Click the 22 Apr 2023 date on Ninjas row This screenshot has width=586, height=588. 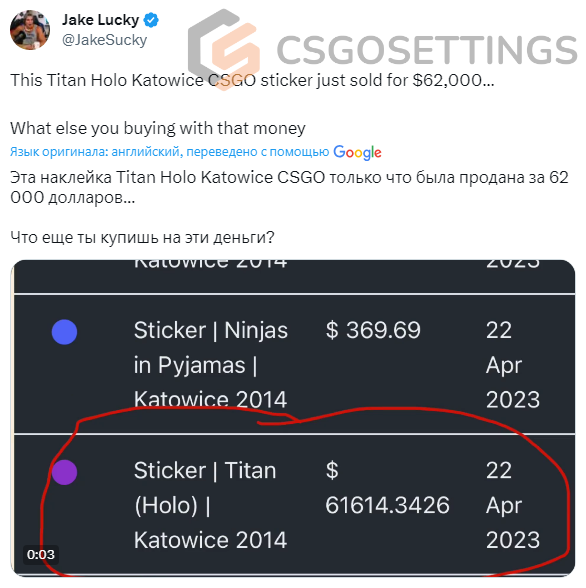(x=513, y=365)
